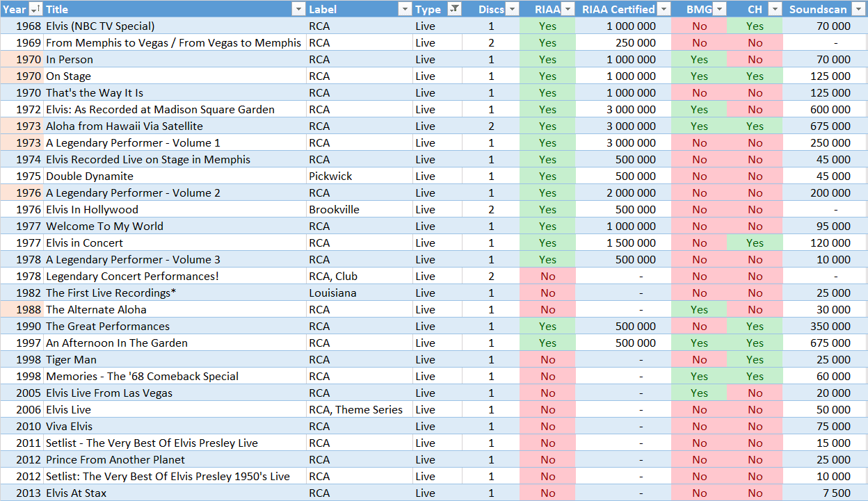Screen dimensions: 868x501
Task: Select 'The Great Performances' title cell
Action: tap(175, 326)
